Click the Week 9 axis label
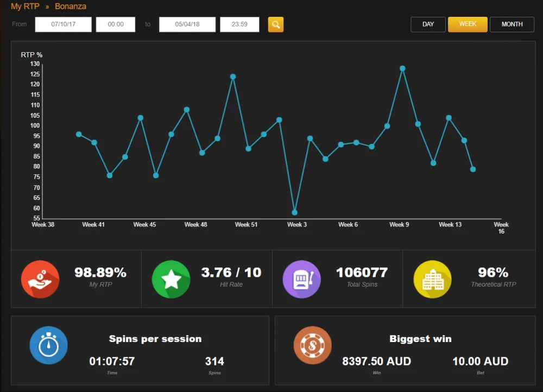This screenshot has height=392, width=543. click(x=399, y=224)
